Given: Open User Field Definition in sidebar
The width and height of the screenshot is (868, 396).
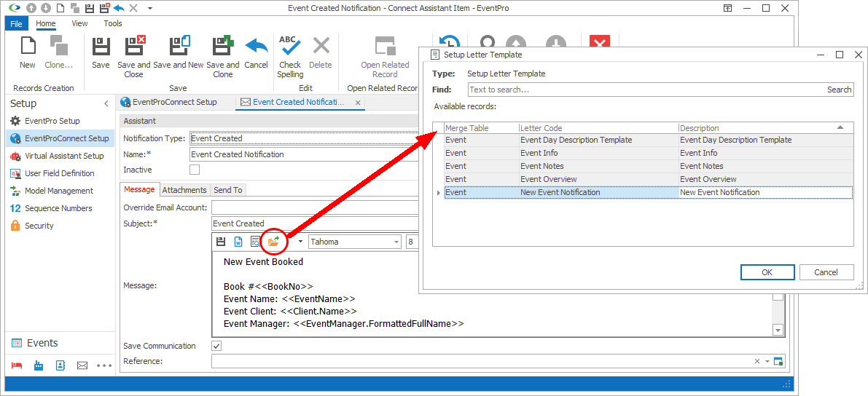Looking at the screenshot, I should point(52,173).
